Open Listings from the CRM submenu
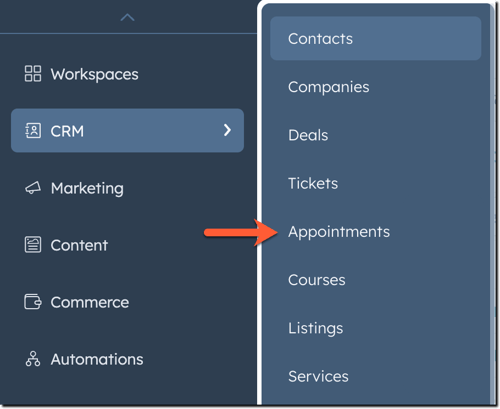500x409 pixels. coord(316,328)
